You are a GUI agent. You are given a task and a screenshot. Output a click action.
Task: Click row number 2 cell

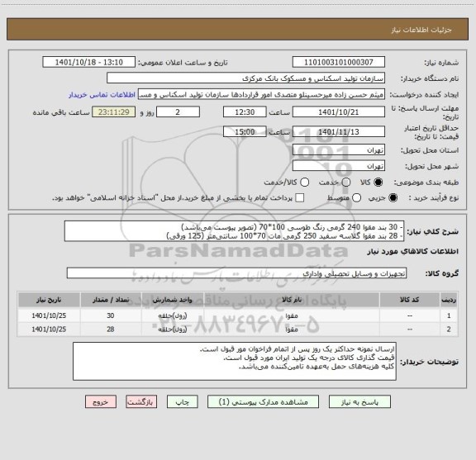pyautogui.click(x=449, y=330)
